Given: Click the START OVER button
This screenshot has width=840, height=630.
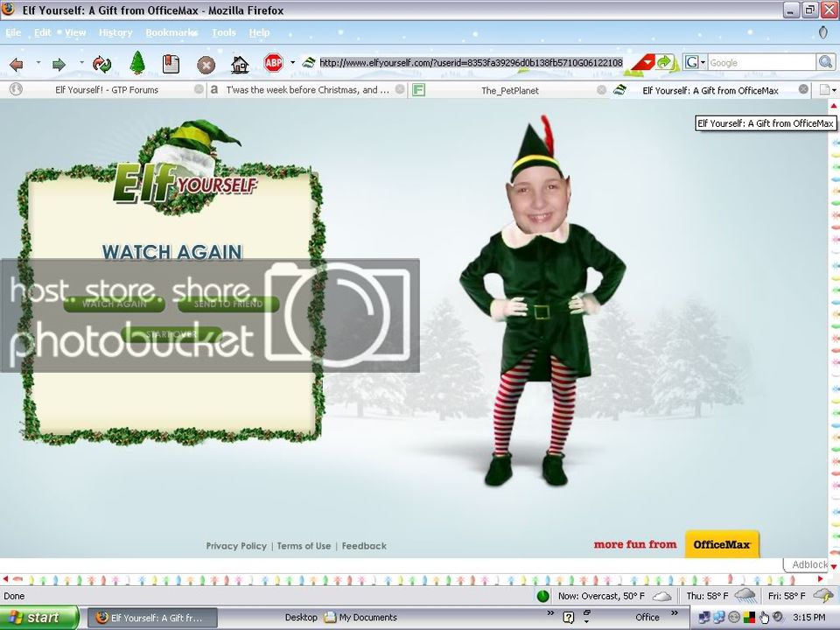Looking at the screenshot, I should click(171, 334).
